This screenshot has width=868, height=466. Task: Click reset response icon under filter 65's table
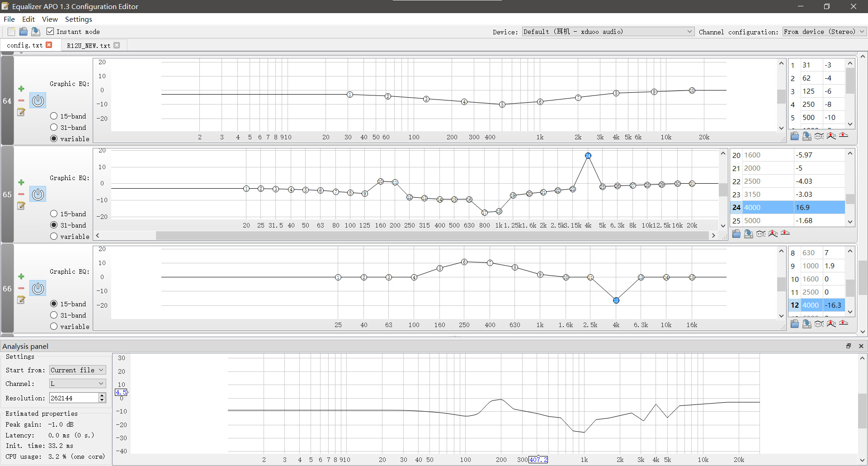pyautogui.click(x=785, y=233)
